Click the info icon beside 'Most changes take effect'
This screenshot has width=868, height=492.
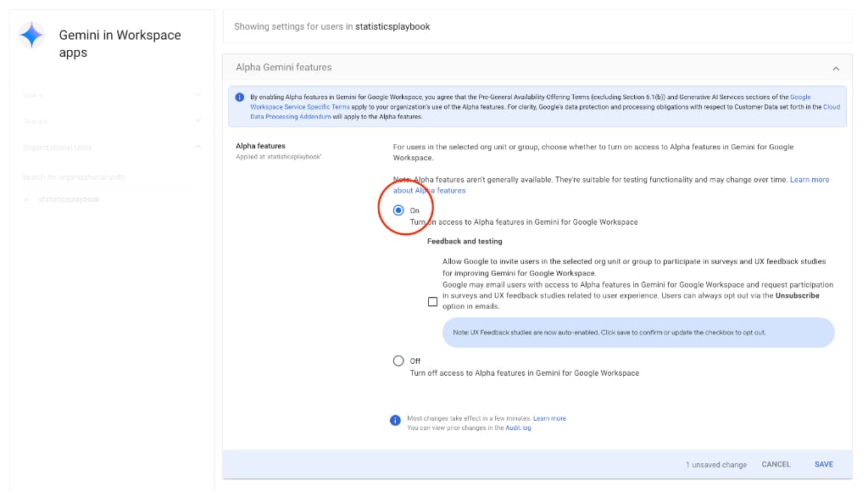(395, 421)
